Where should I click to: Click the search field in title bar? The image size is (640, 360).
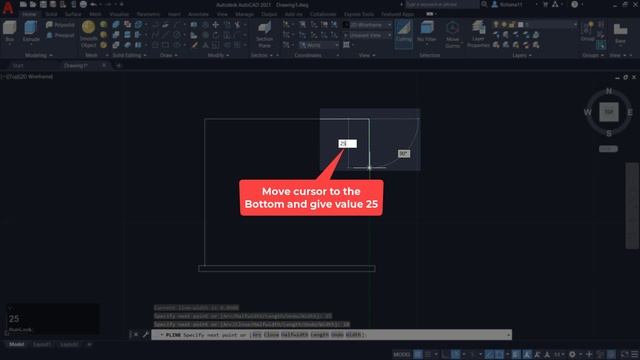[x=442, y=4]
